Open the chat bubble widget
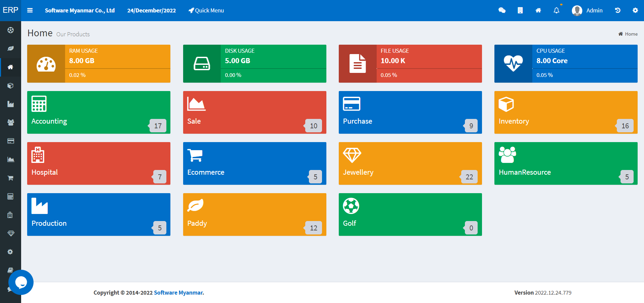Image resolution: width=644 pixels, height=303 pixels. click(21, 282)
